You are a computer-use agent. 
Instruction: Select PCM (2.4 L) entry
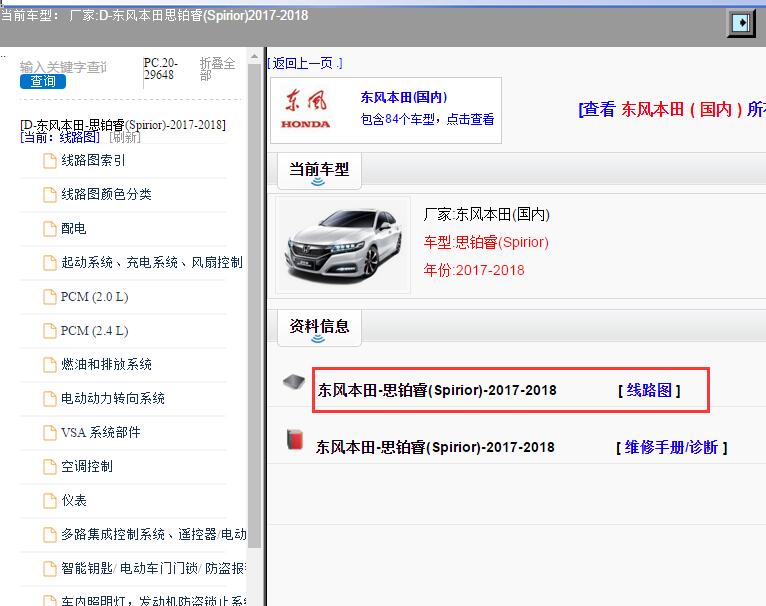tap(94, 331)
